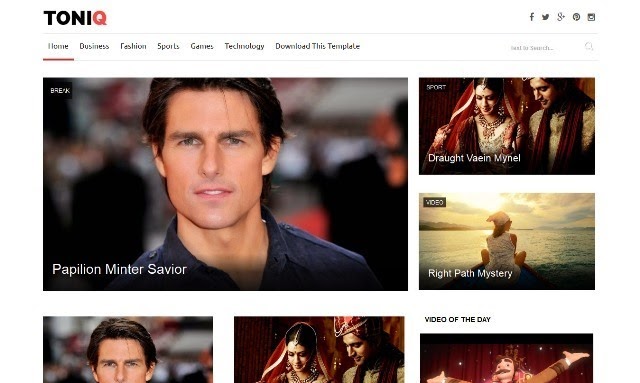
Task: Click Download This Template link
Action: point(318,46)
